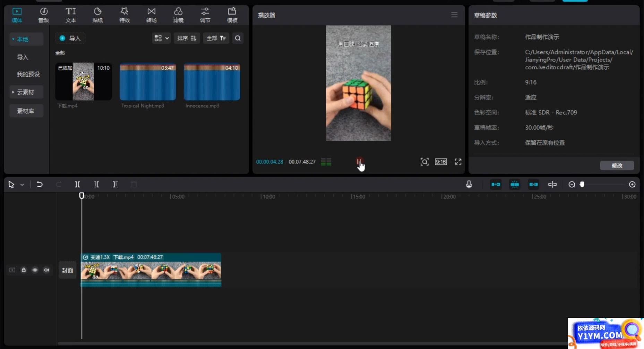Screen dimensions: 644x349
Task: Choose the selection arrow tool
Action: tap(11, 185)
